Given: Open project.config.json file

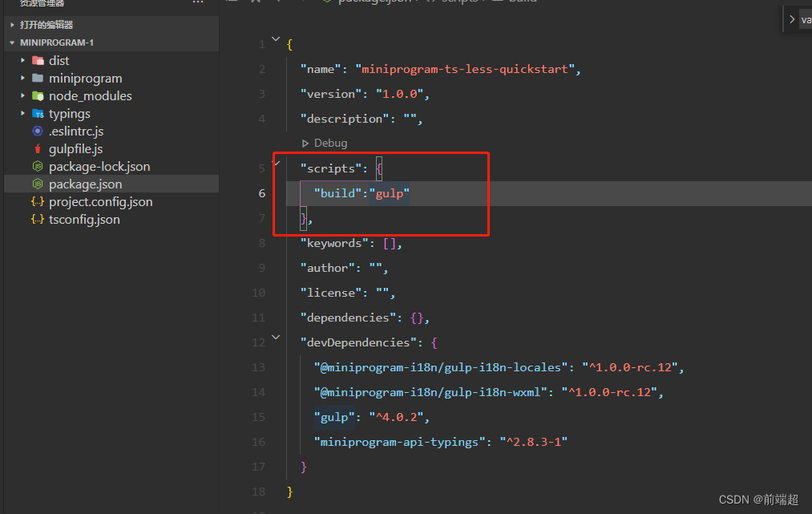Looking at the screenshot, I should pyautogui.click(x=100, y=201).
